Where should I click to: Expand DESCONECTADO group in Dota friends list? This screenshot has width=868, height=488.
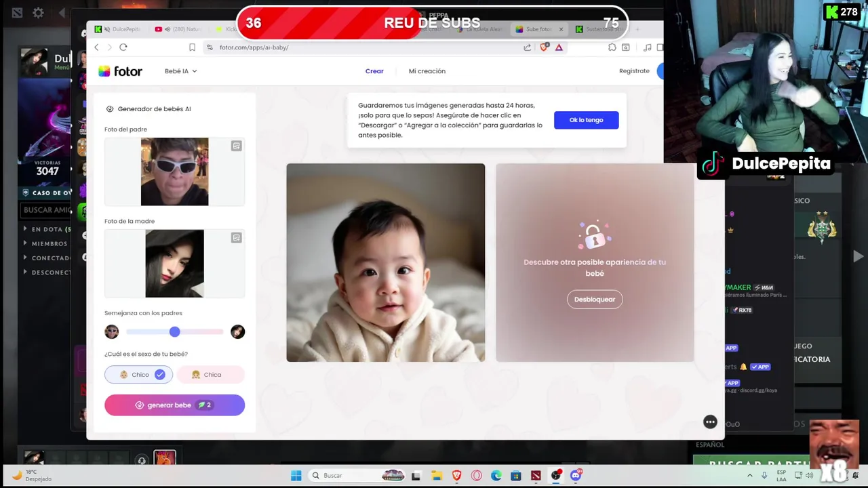coord(47,272)
